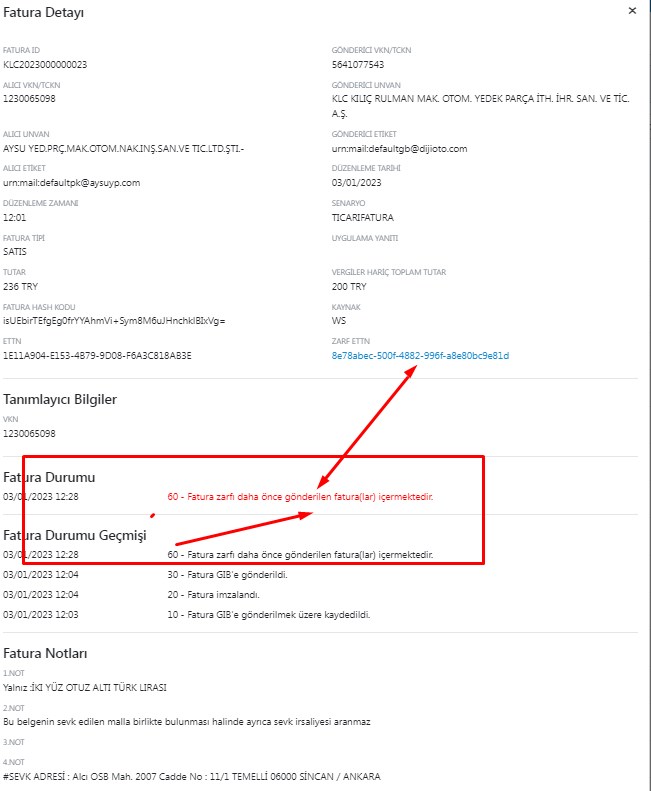Select the tutar value 236 TRY

(x=21, y=286)
